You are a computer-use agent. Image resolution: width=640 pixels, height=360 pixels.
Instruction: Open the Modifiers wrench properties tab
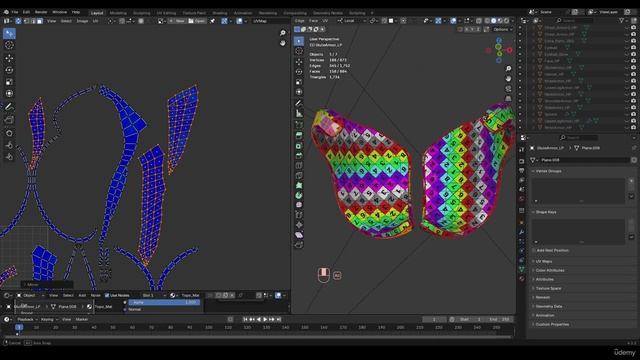522,232
